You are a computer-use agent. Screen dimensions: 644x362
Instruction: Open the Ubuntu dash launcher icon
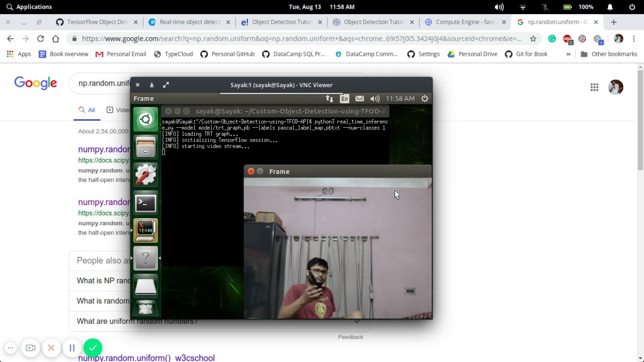pyautogui.click(x=145, y=120)
